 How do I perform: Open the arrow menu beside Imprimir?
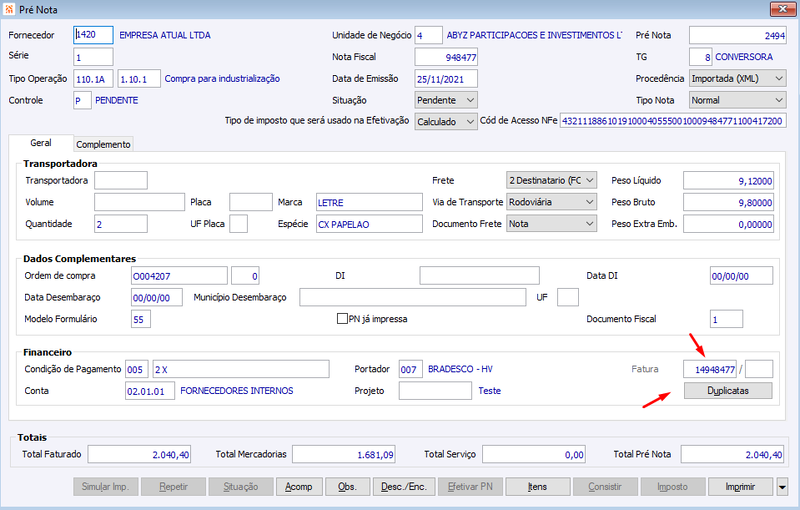pos(782,487)
